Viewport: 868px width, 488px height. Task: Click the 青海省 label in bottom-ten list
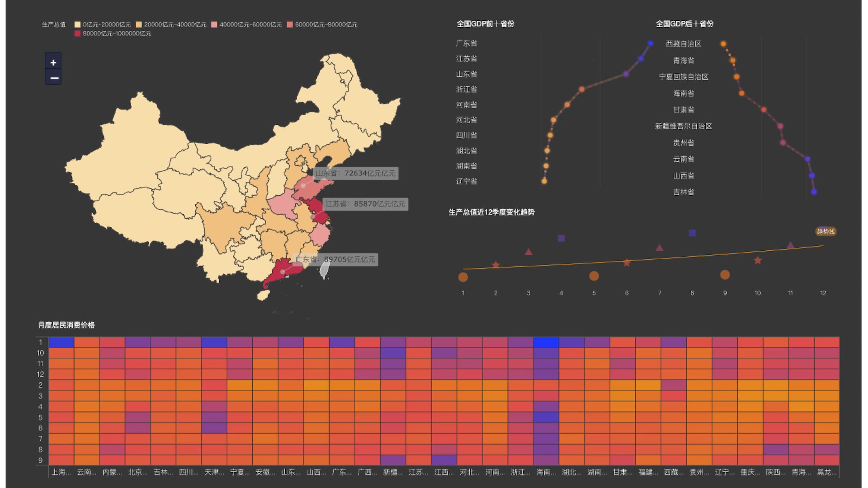tap(684, 60)
